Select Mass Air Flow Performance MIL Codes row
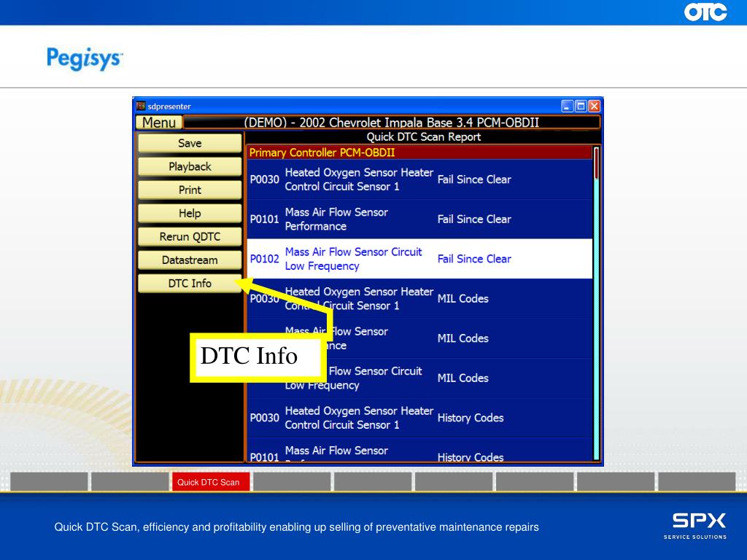Viewport: 747px width, 560px height. click(x=419, y=338)
